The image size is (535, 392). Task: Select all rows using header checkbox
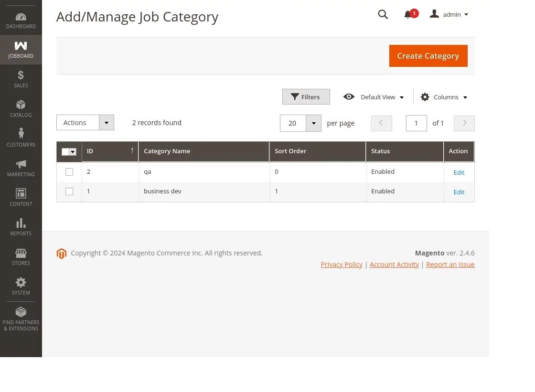pyautogui.click(x=65, y=151)
